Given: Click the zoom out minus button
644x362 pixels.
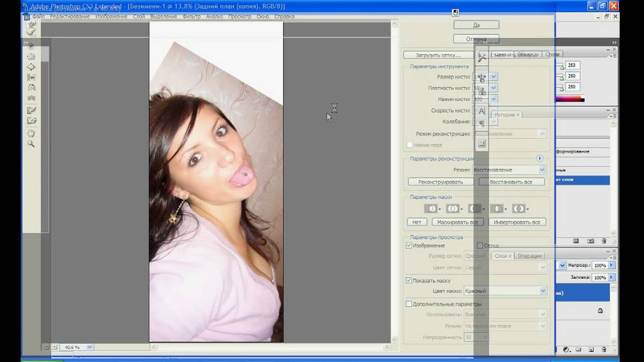Looking at the screenshot, I should [46, 347].
